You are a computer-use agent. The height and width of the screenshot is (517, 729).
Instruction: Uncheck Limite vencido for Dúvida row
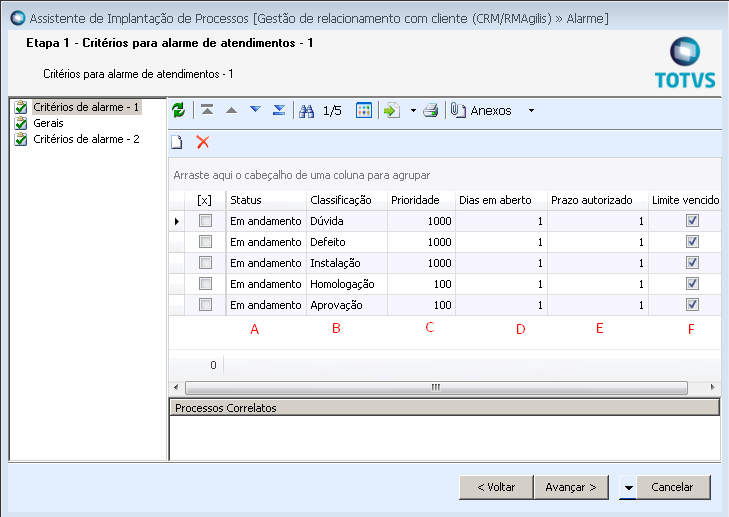pyautogui.click(x=692, y=220)
